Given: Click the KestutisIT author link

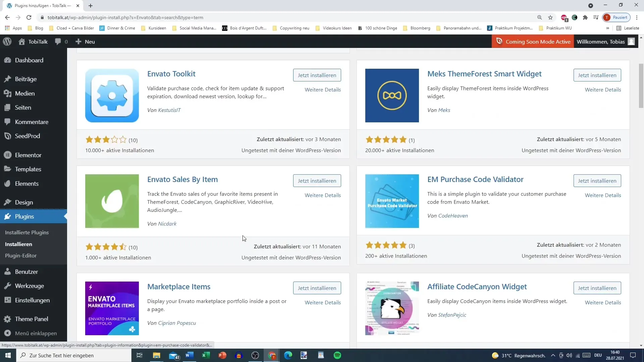Looking at the screenshot, I should (x=169, y=110).
